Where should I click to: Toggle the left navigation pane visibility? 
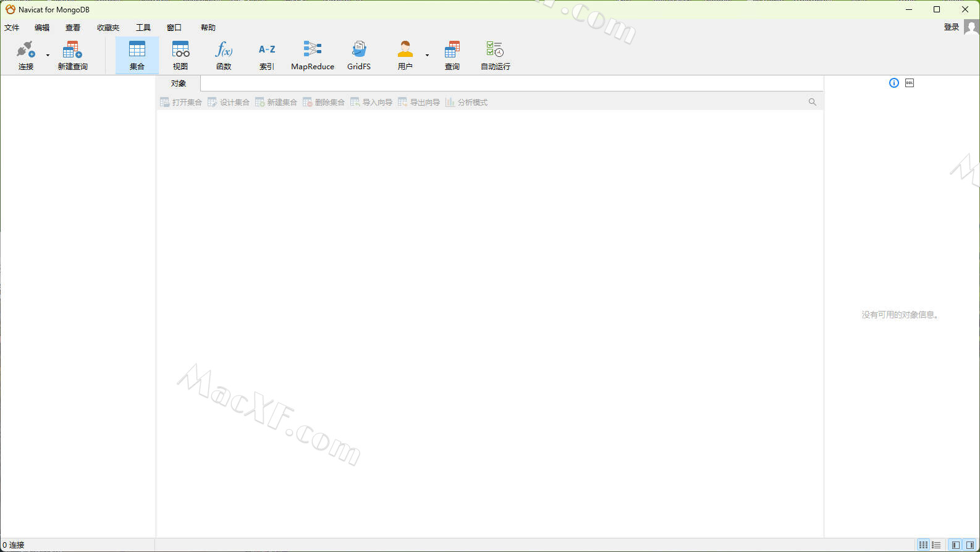pos(956,545)
